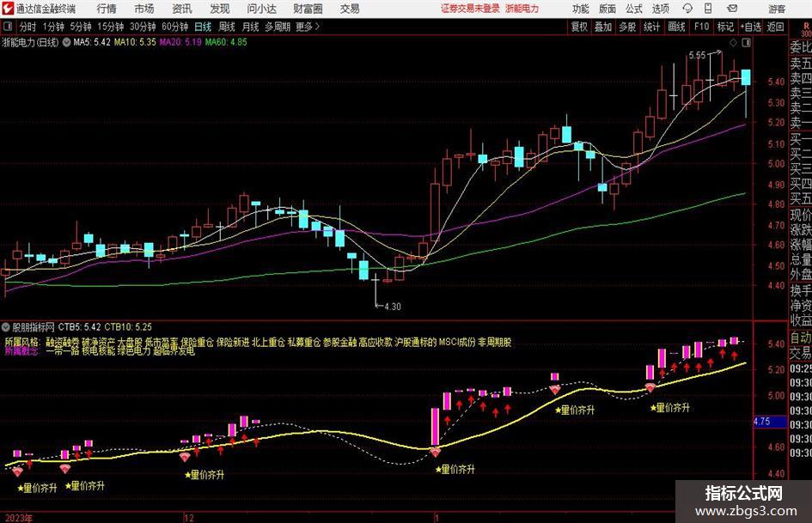The image size is (812, 523).
Task: Click the 浙能电力 stock name in title bar
Action: click(x=522, y=9)
